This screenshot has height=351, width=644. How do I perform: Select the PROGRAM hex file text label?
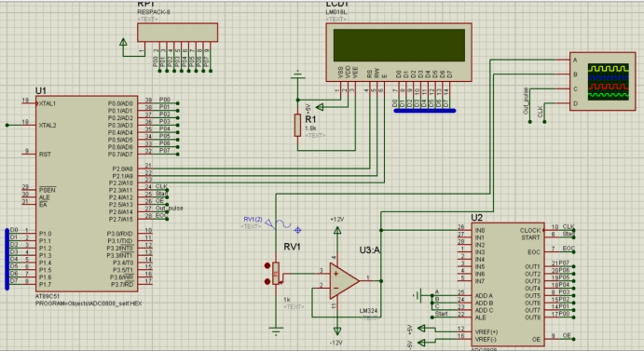89,304
